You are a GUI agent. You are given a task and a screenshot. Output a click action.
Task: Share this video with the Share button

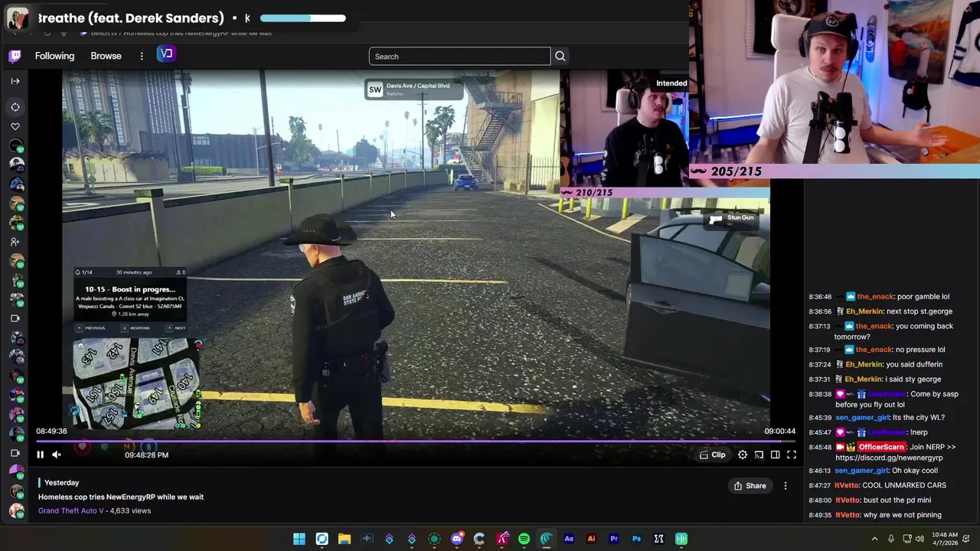coord(750,486)
